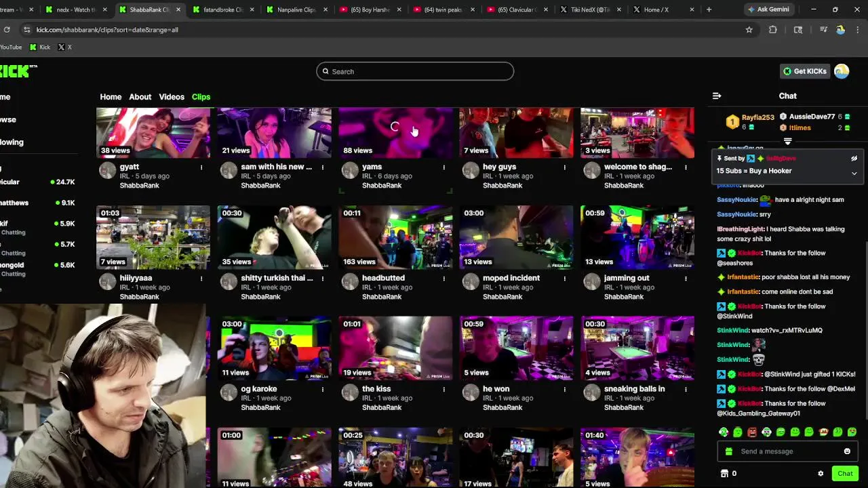This screenshot has width=868, height=488.
Task: Open the X bookmark in bookmarks bar
Action: click(64, 47)
